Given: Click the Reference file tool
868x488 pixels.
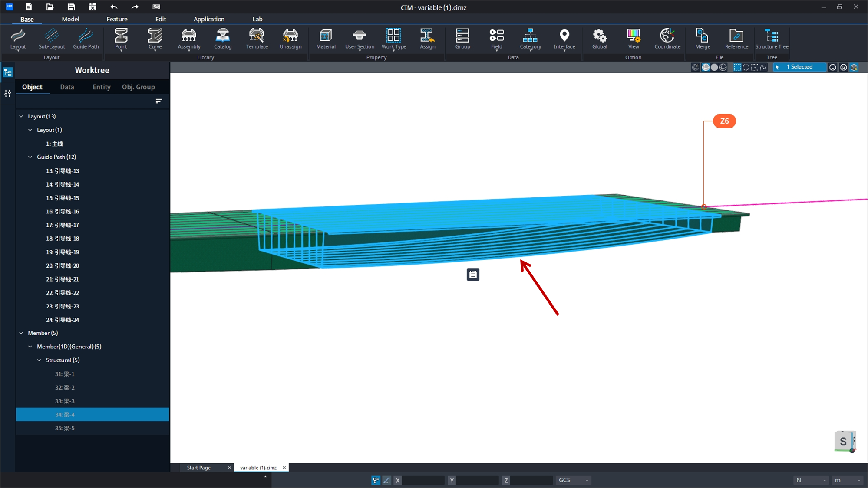Looking at the screenshot, I should (736, 39).
